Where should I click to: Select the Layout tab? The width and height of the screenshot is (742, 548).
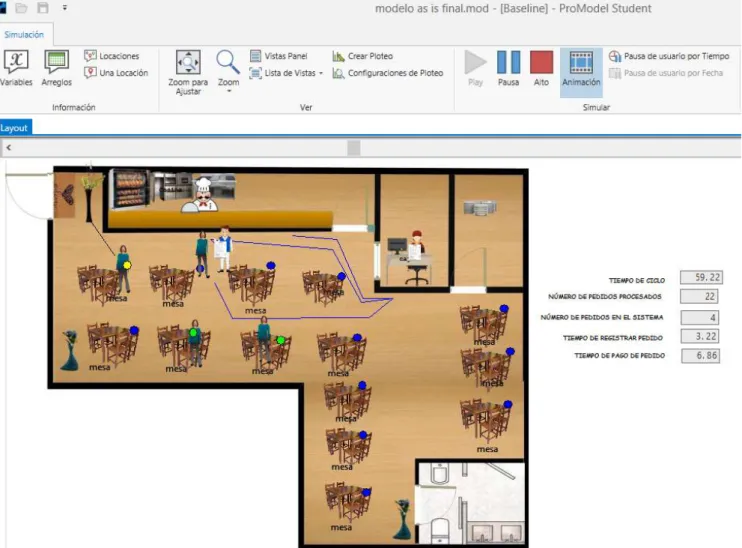tap(14, 128)
